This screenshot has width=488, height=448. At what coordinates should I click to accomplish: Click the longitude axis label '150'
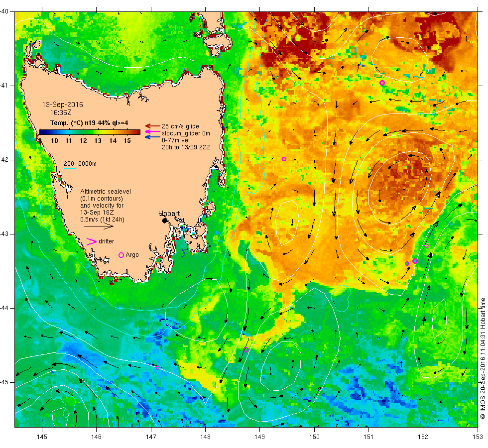coord(314,437)
